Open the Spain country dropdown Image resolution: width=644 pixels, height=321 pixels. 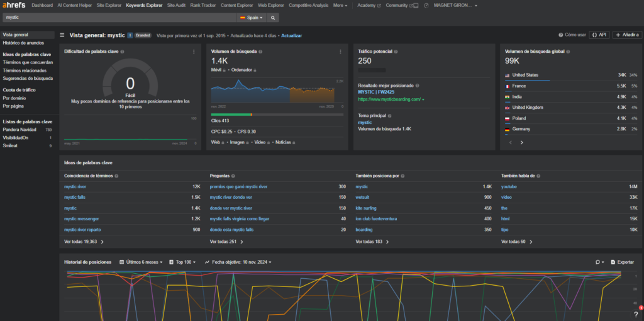[252, 18]
